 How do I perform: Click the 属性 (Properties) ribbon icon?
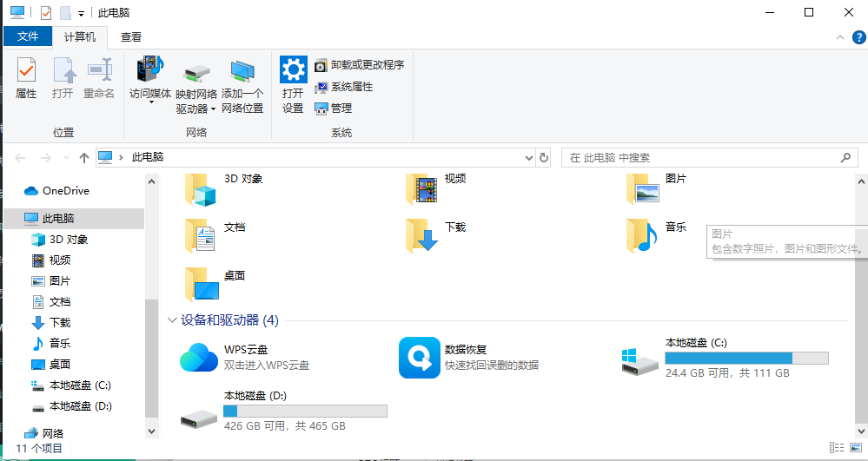coord(26,78)
